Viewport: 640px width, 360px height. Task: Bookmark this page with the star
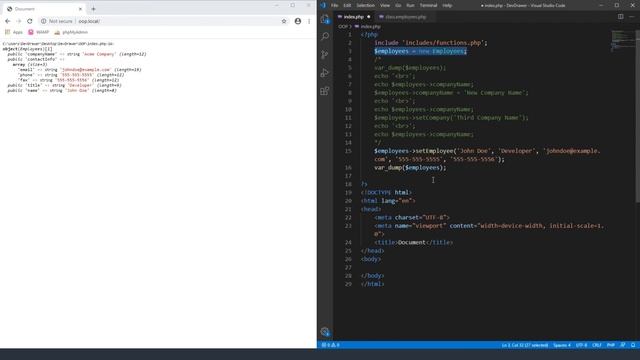pyautogui.click(x=284, y=21)
